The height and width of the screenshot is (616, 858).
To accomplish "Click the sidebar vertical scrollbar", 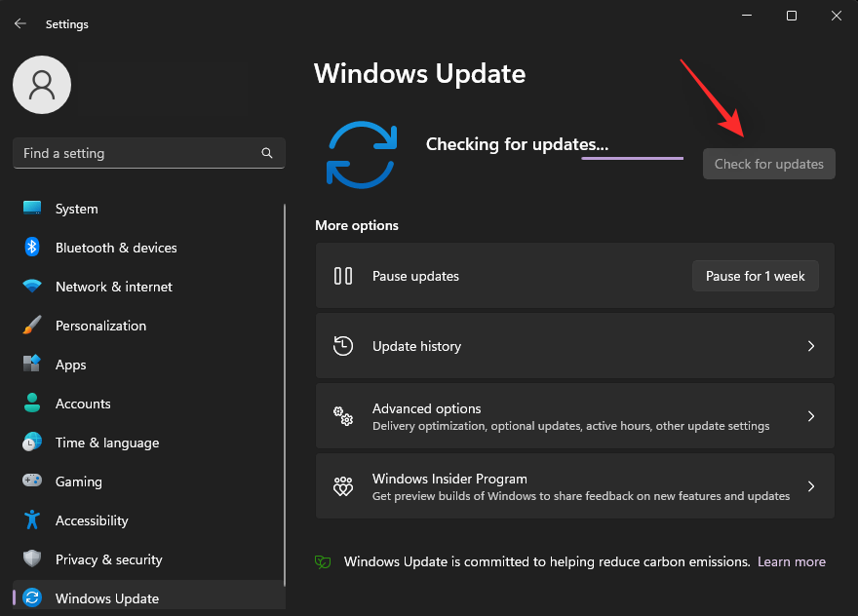I will (x=285, y=395).
